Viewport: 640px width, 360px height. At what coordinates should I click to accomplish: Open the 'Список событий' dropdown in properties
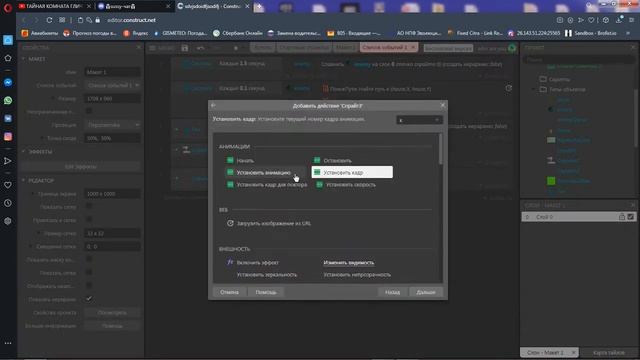(113, 85)
